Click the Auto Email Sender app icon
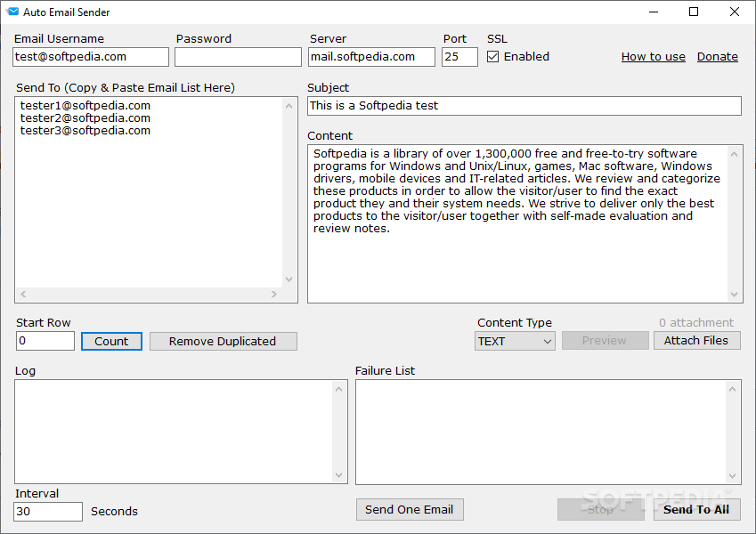Image resolution: width=756 pixels, height=534 pixels. tap(12, 12)
